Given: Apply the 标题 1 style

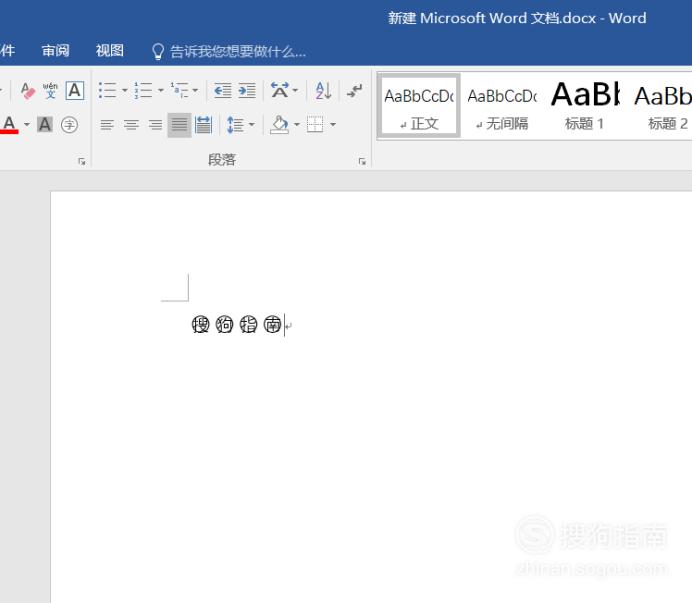Looking at the screenshot, I should pyautogui.click(x=585, y=106).
